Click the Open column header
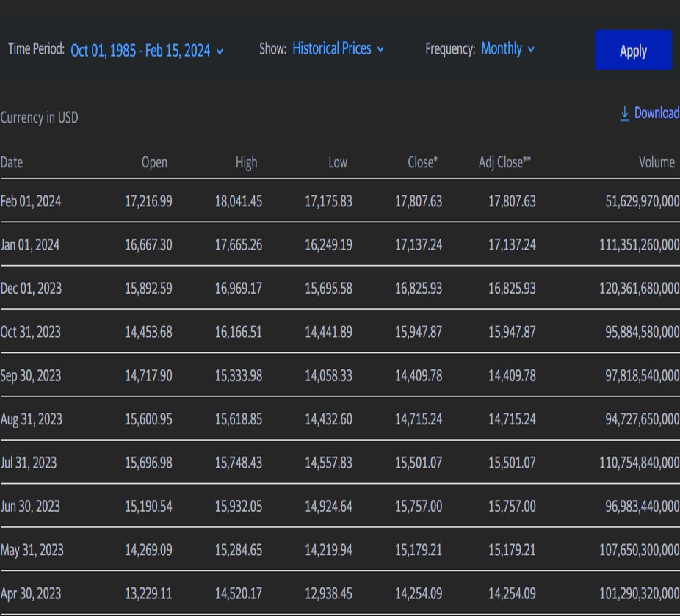The image size is (680, 616). tap(154, 162)
